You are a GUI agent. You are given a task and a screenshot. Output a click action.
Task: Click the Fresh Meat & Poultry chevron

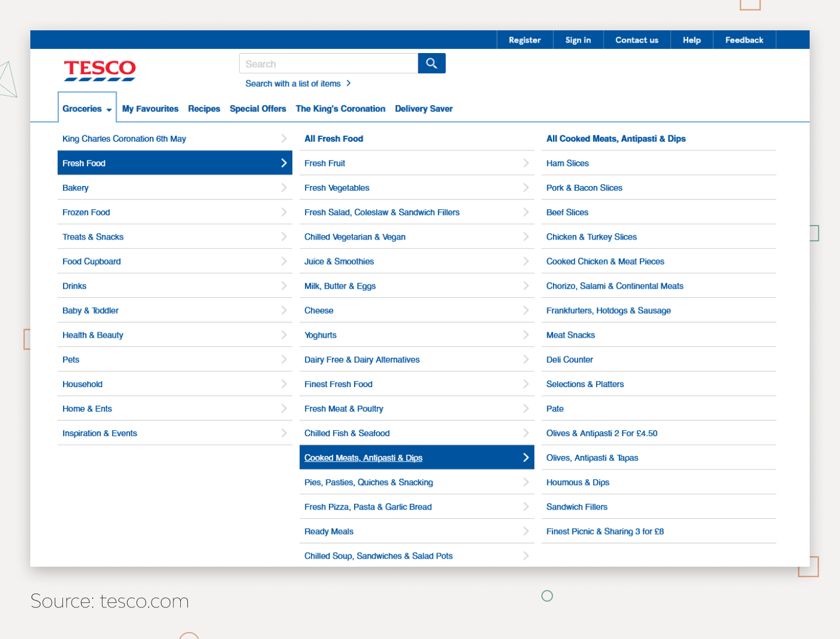pos(526,409)
